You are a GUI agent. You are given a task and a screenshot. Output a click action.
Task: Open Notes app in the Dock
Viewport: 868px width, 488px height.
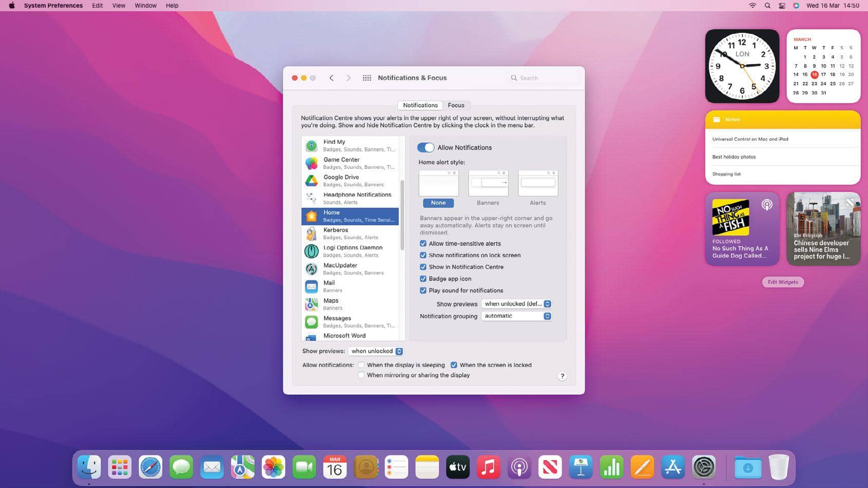click(x=427, y=467)
